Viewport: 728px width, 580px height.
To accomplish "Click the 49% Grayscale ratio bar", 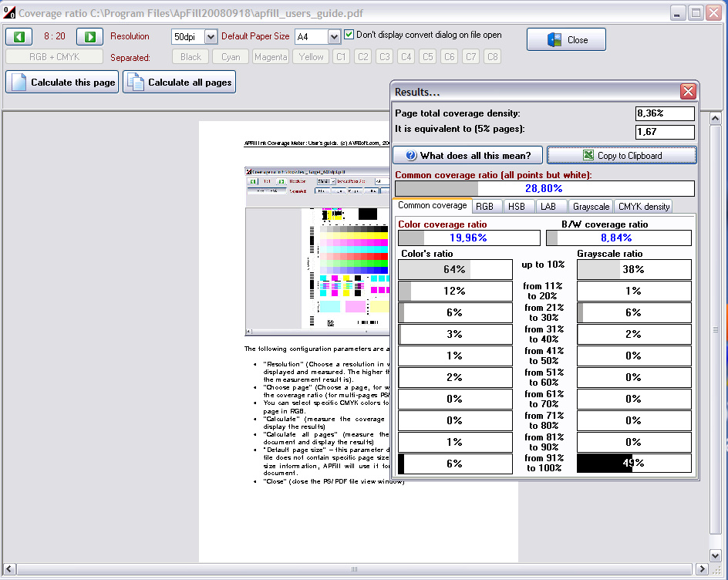I will pyautogui.click(x=634, y=464).
